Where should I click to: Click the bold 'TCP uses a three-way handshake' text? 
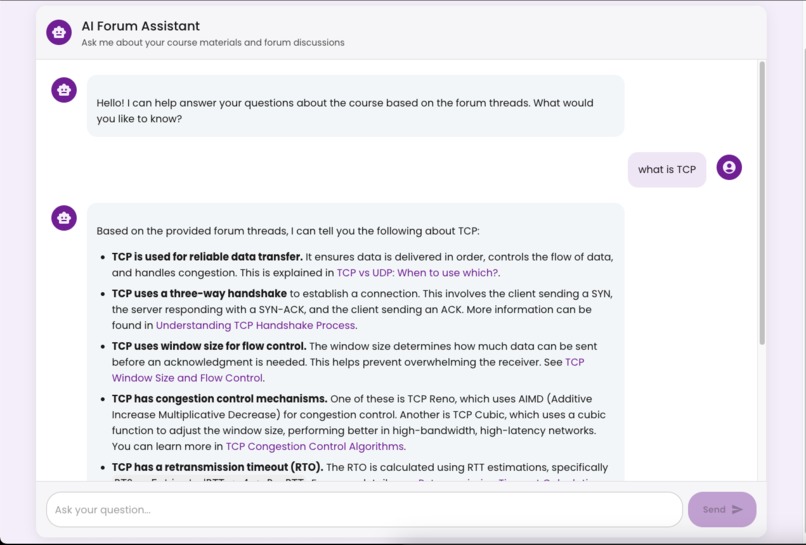pos(199,294)
